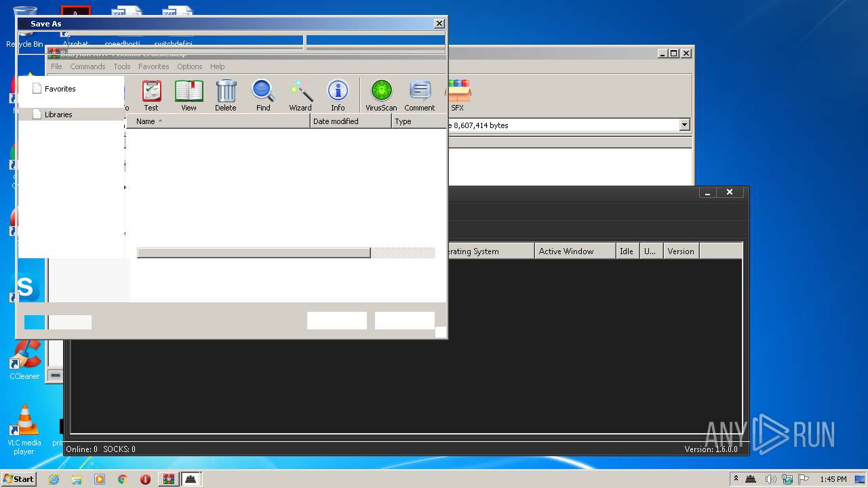
Task: Launch Internet Explorer from the taskbar
Action: pos(54,479)
